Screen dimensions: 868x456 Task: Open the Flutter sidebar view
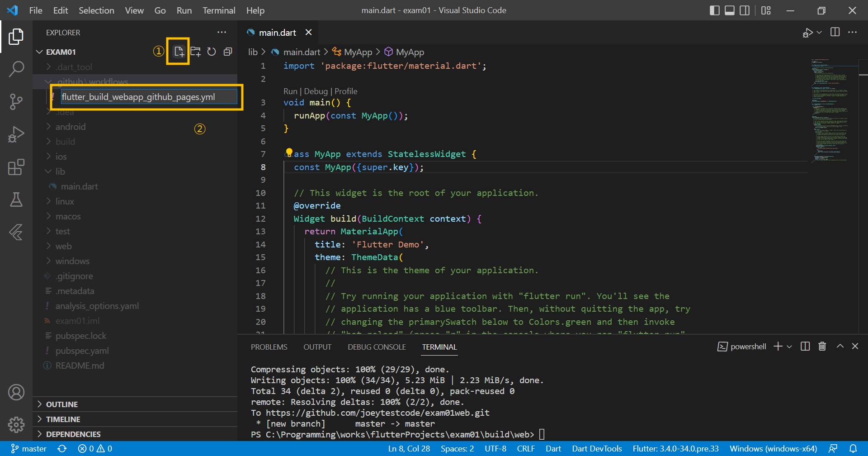coord(16,232)
